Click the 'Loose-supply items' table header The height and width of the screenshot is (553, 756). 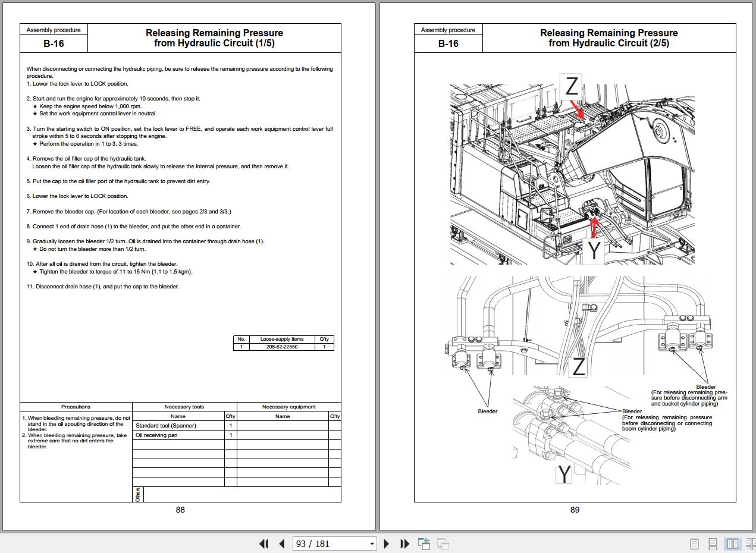pos(282,339)
